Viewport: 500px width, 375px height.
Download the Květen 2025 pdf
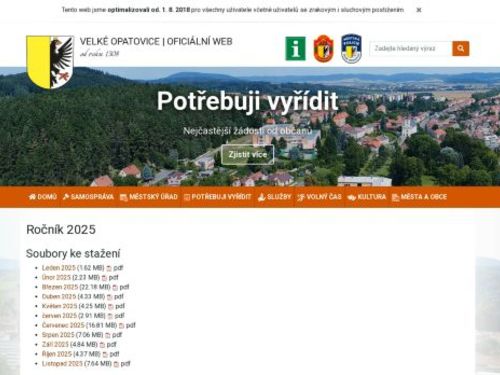point(60,306)
